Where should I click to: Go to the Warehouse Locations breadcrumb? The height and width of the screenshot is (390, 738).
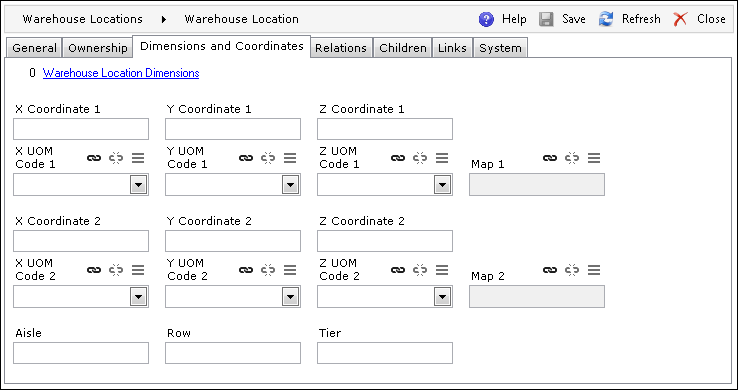click(x=83, y=19)
